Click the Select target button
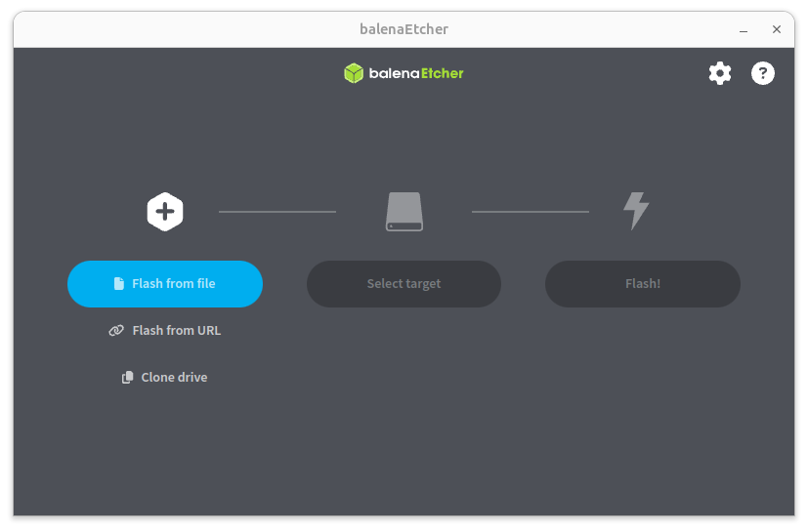 click(x=404, y=284)
